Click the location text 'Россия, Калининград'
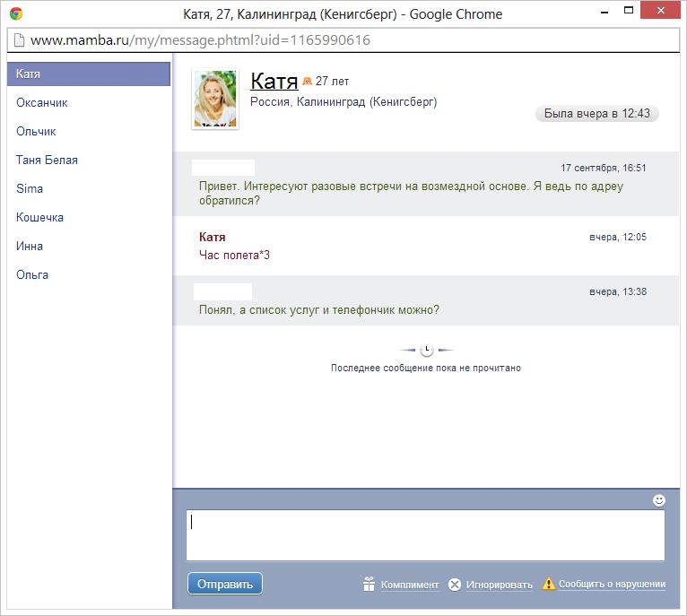Screen dimensions: 687x616 [x=343, y=101]
